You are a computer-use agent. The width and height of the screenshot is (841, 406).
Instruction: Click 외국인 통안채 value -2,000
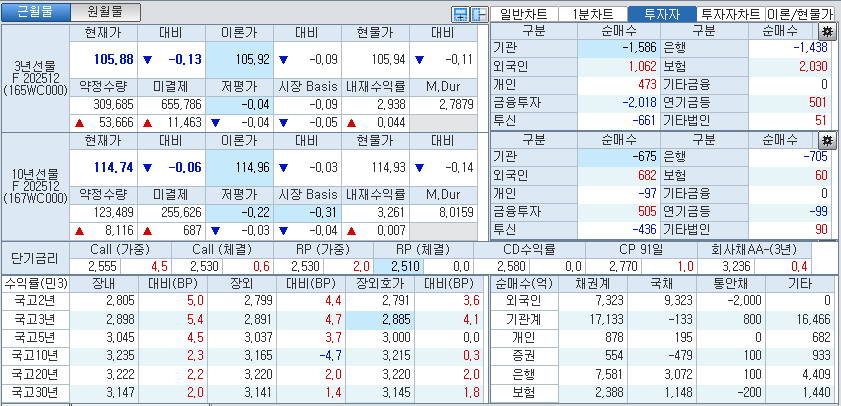coord(729,301)
